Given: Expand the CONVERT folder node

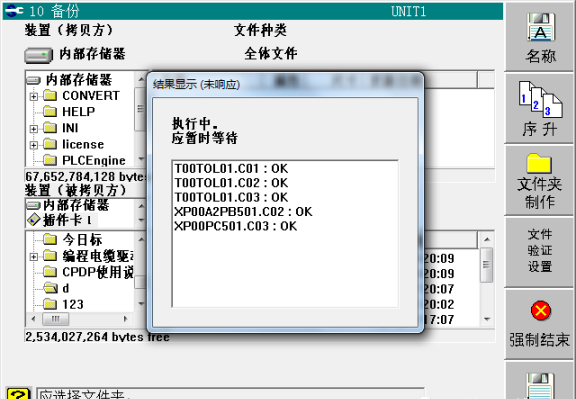Looking at the screenshot, I should click(x=33, y=97).
